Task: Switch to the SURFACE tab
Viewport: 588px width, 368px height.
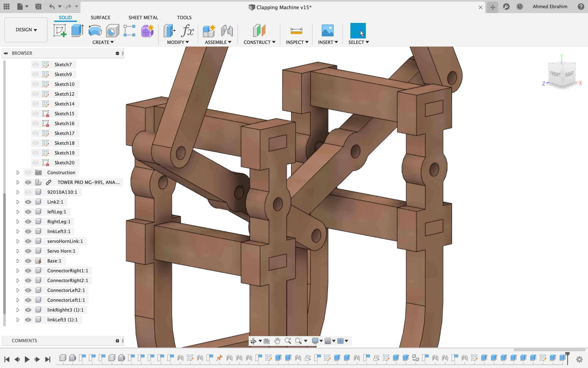Action: pyautogui.click(x=100, y=18)
